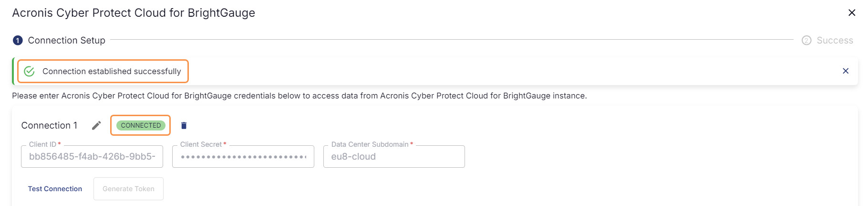Edit the Connection 1 name with pencil icon
The width and height of the screenshot is (868, 206).
(96, 125)
